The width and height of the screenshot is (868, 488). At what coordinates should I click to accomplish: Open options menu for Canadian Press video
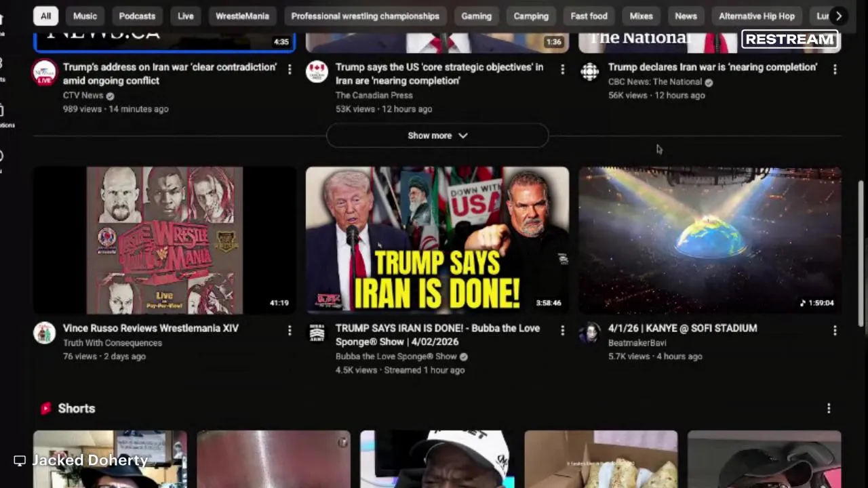(562, 69)
